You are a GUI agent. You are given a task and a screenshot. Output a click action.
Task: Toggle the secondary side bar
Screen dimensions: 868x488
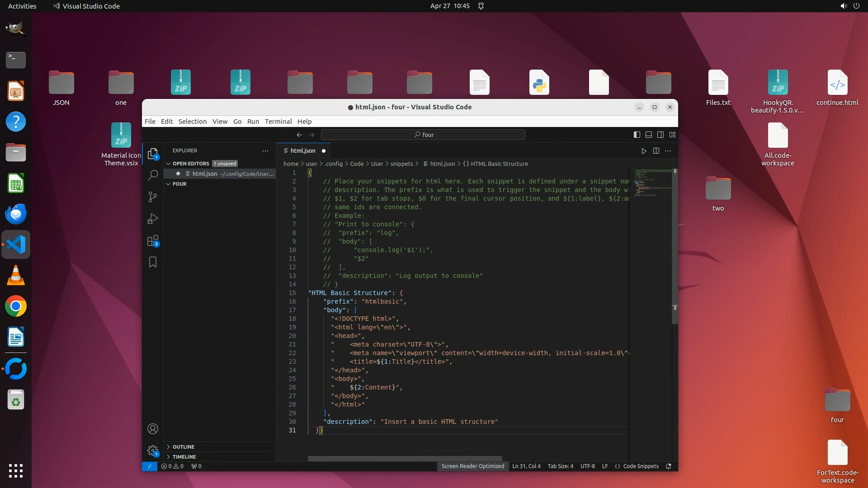(660, 135)
